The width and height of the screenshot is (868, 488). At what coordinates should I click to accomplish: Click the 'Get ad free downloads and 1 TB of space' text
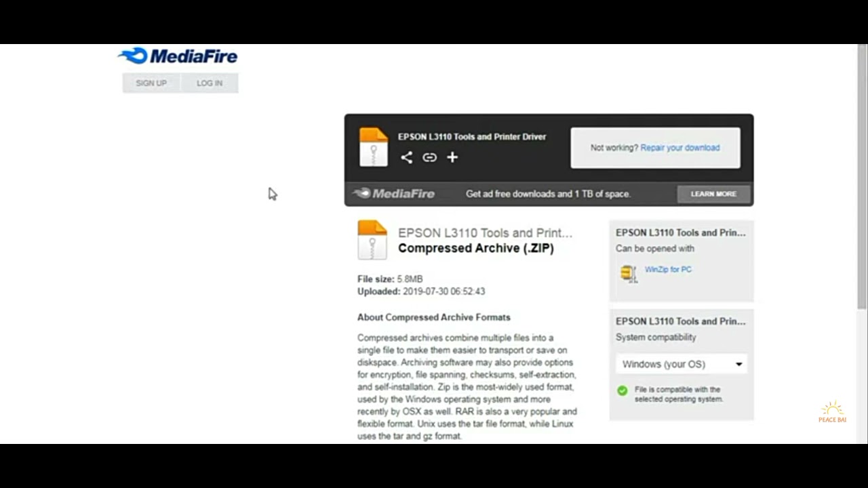point(548,194)
